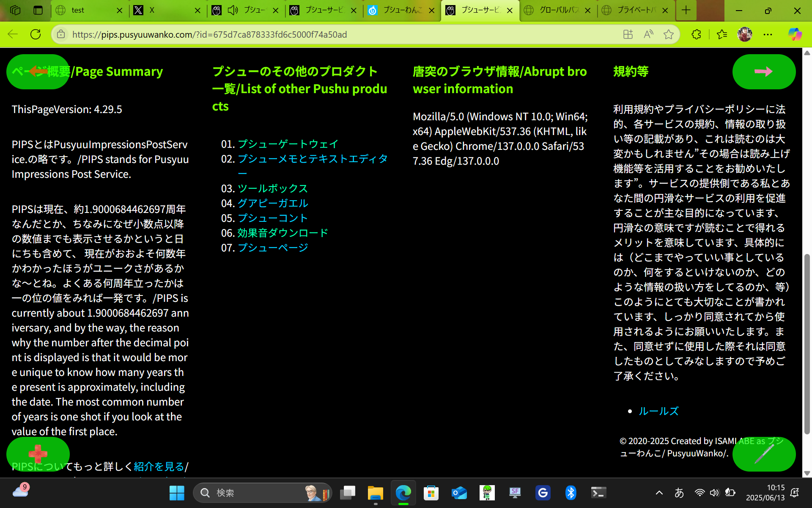This screenshot has width=812, height=508.
Task: Open the Bluetooth icon on taskbar
Action: 571,493
